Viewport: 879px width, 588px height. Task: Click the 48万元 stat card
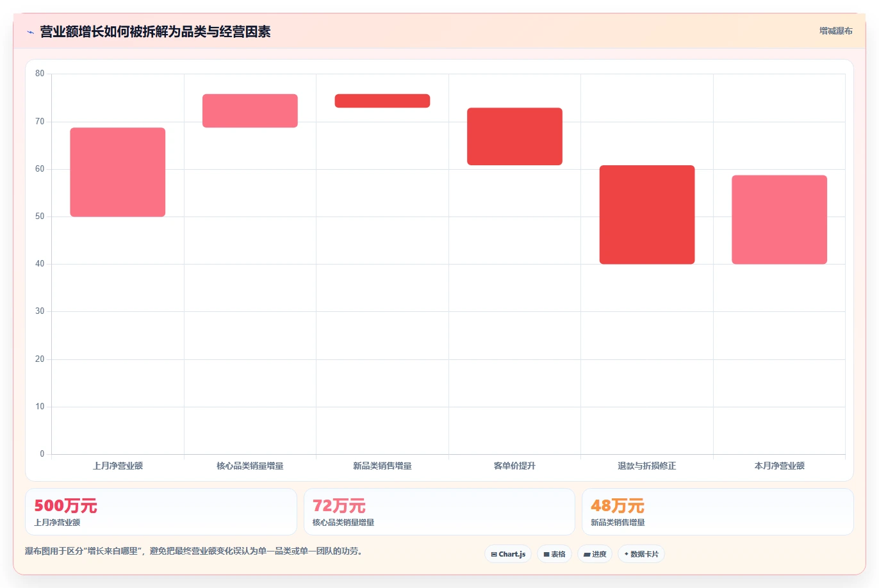click(718, 512)
